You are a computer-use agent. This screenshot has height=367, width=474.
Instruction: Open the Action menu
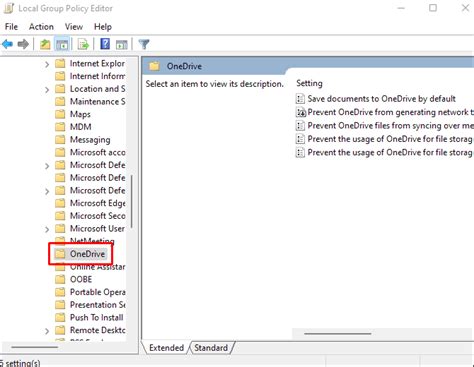(41, 27)
